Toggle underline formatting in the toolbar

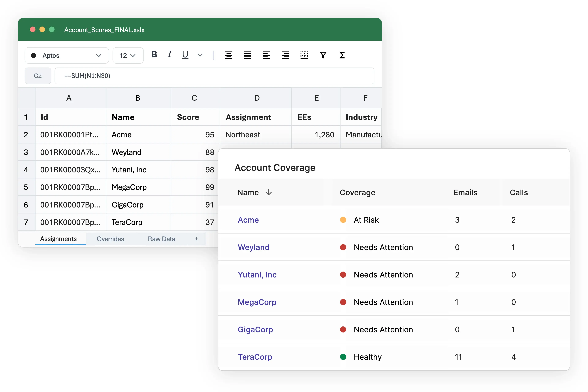(185, 55)
